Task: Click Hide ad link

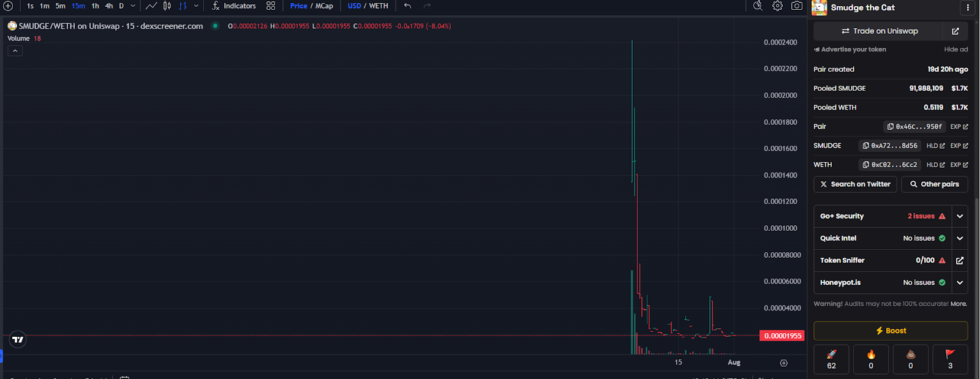Action: (956, 50)
